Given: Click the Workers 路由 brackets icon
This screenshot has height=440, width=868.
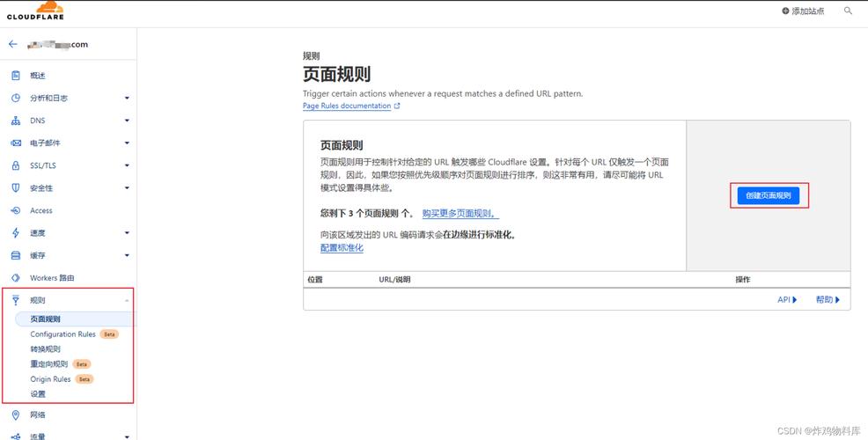Looking at the screenshot, I should click(16, 278).
